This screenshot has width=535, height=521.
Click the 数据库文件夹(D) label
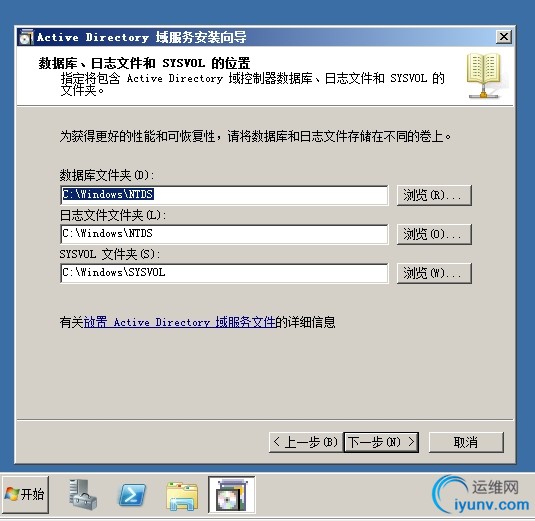[x=106, y=176]
